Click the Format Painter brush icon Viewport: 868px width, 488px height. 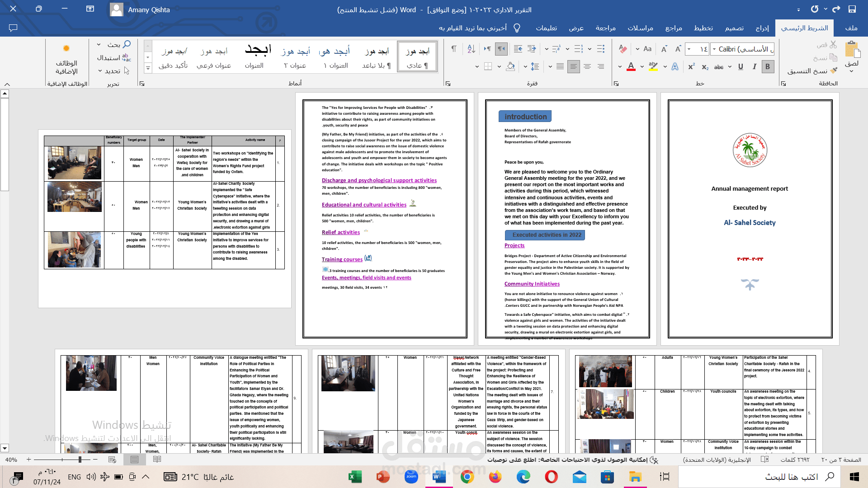coord(834,71)
